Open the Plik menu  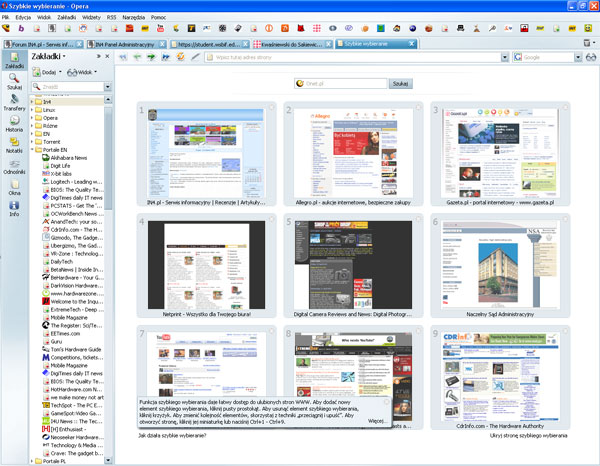pos(5,17)
